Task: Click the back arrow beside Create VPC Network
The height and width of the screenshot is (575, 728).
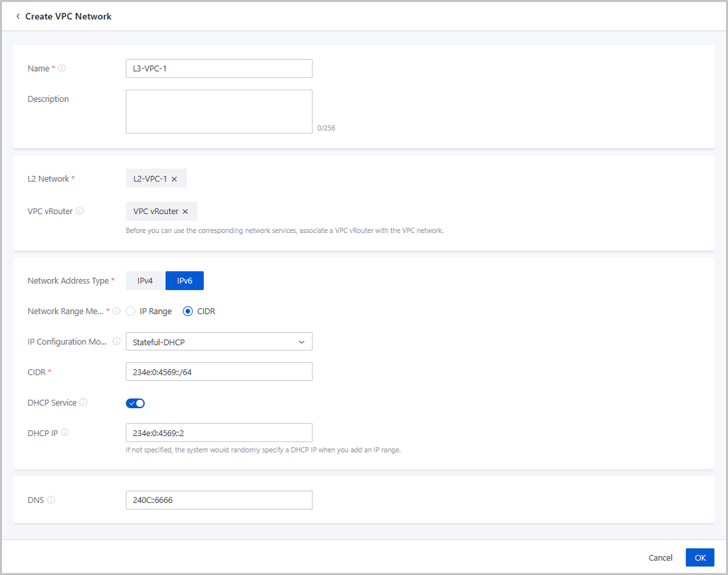Action: coord(18,16)
